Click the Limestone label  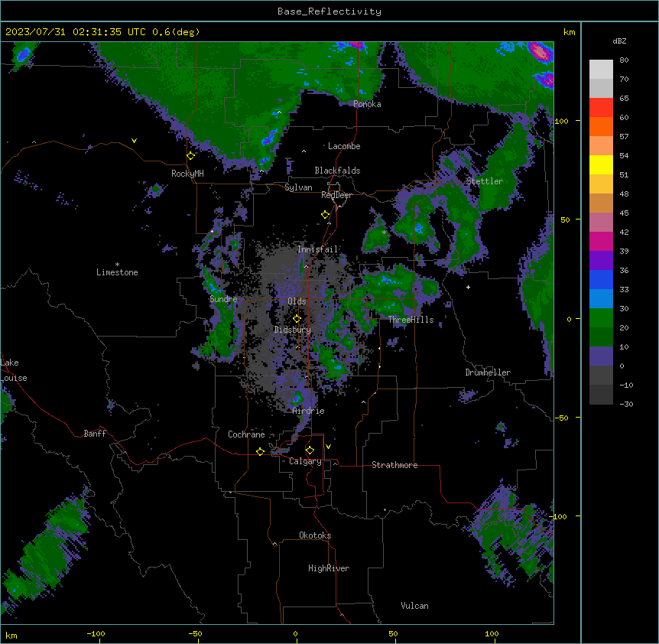click(117, 272)
